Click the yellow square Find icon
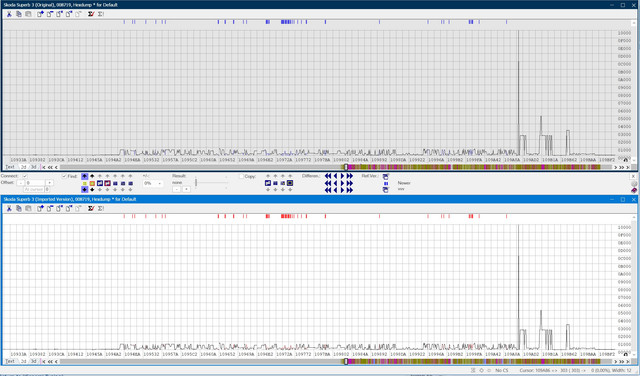The height and width of the screenshot is (376, 640). point(84,183)
